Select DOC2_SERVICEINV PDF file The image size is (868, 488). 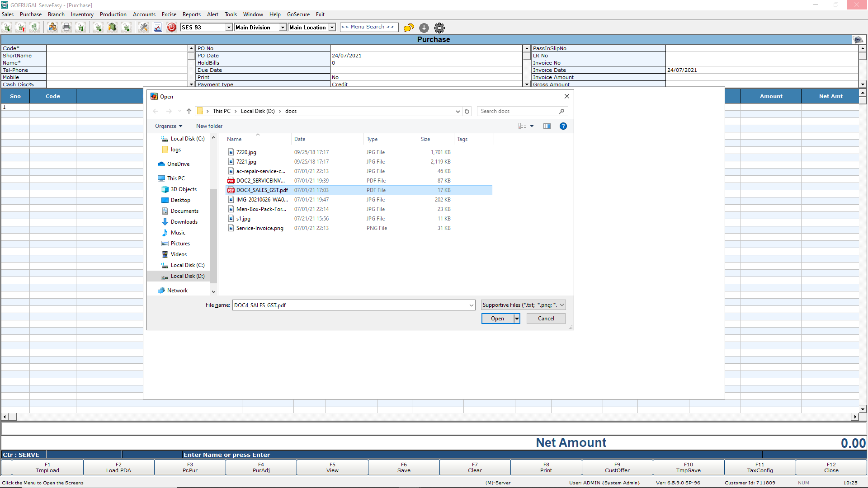click(260, 181)
